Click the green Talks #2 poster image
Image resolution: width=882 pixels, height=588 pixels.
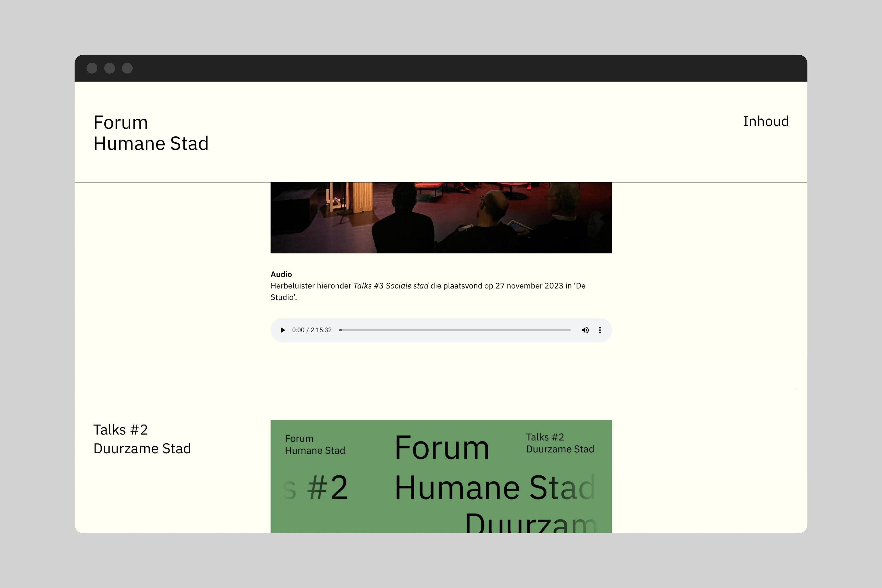click(x=441, y=476)
